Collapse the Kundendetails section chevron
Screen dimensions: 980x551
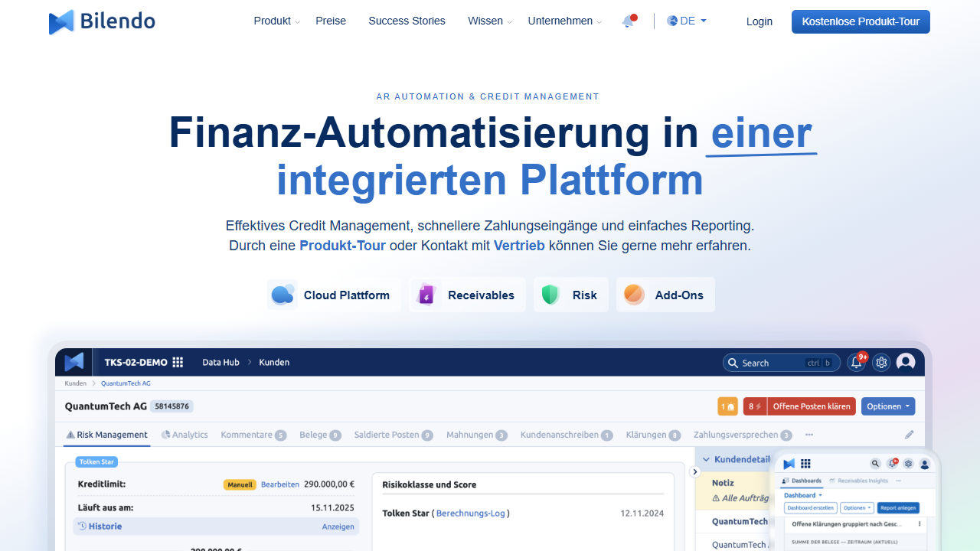707,460
